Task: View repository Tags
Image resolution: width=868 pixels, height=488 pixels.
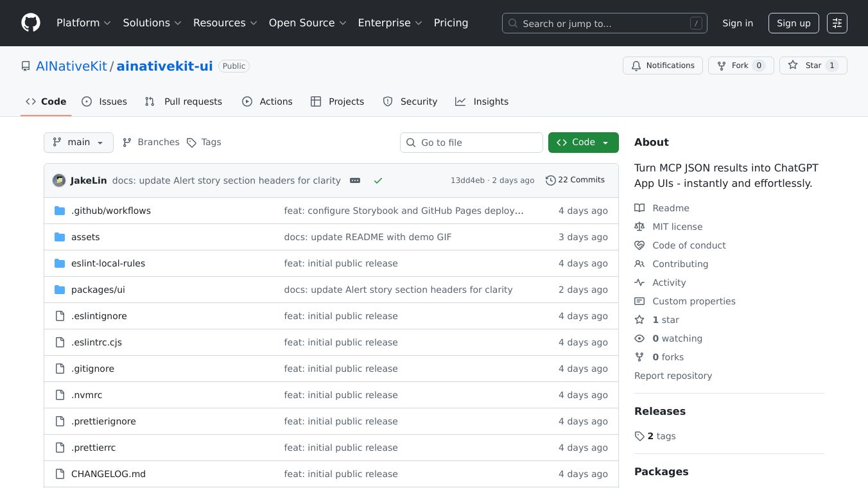Action: point(204,143)
